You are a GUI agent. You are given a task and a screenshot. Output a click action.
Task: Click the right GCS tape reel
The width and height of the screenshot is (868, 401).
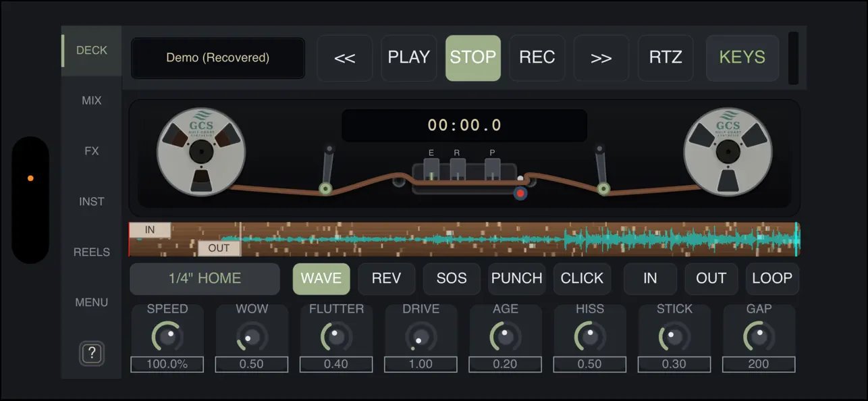point(728,151)
